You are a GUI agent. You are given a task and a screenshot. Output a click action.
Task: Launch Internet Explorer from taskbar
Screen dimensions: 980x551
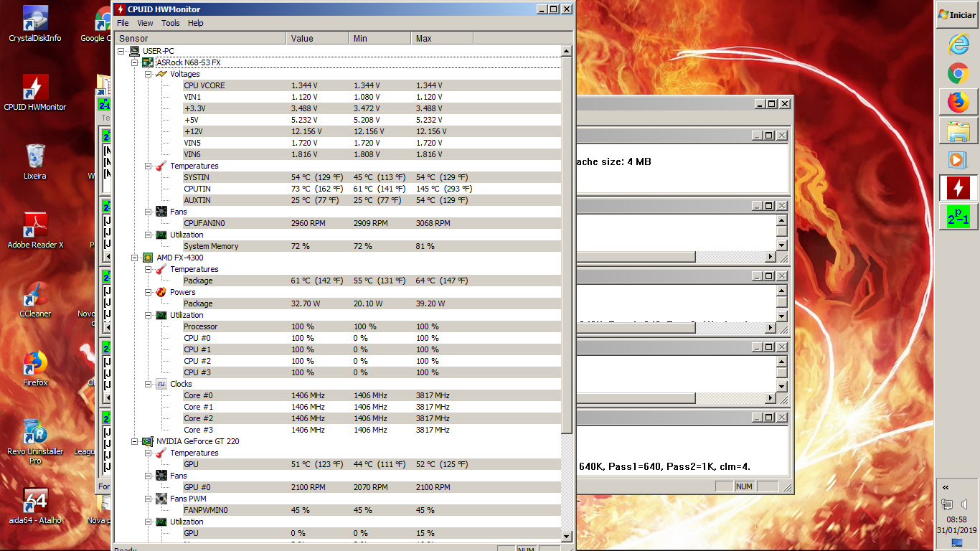[957, 44]
